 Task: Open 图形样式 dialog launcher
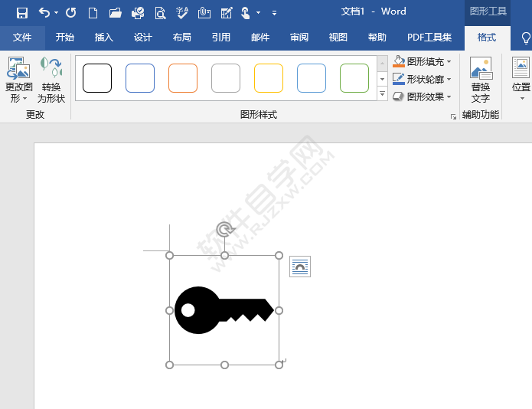(453, 116)
